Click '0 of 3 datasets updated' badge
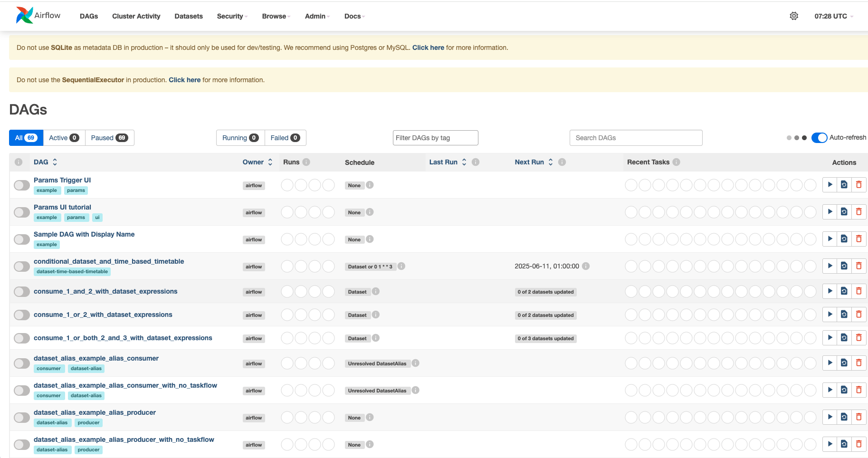868x458 pixels. [546, 339]
